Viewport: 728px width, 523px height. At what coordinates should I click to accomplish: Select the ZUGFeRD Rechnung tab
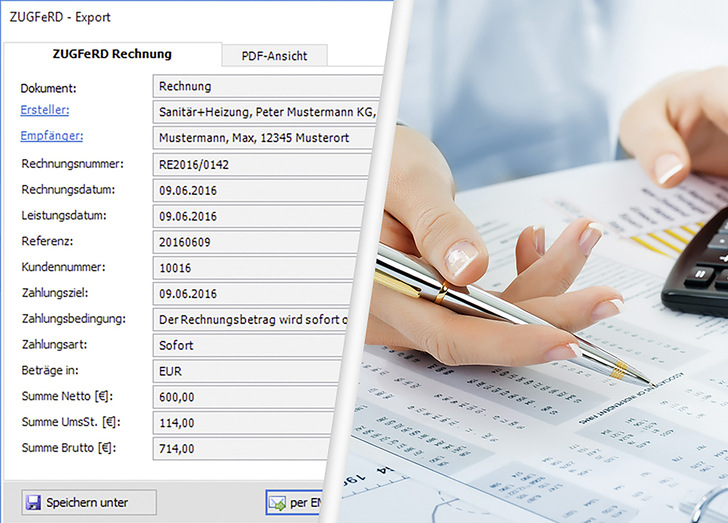pyautogui.click(x=111, y=54)
